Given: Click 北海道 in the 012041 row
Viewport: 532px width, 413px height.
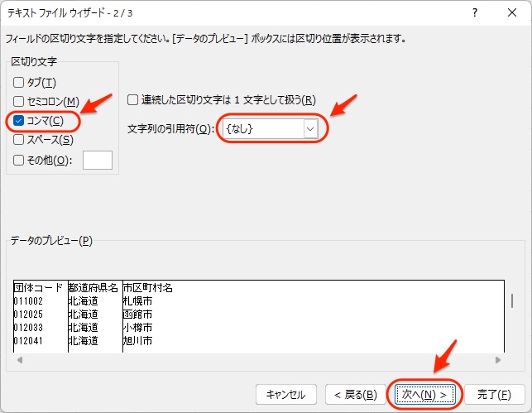Looking at the screenshot, I should 83,341.
